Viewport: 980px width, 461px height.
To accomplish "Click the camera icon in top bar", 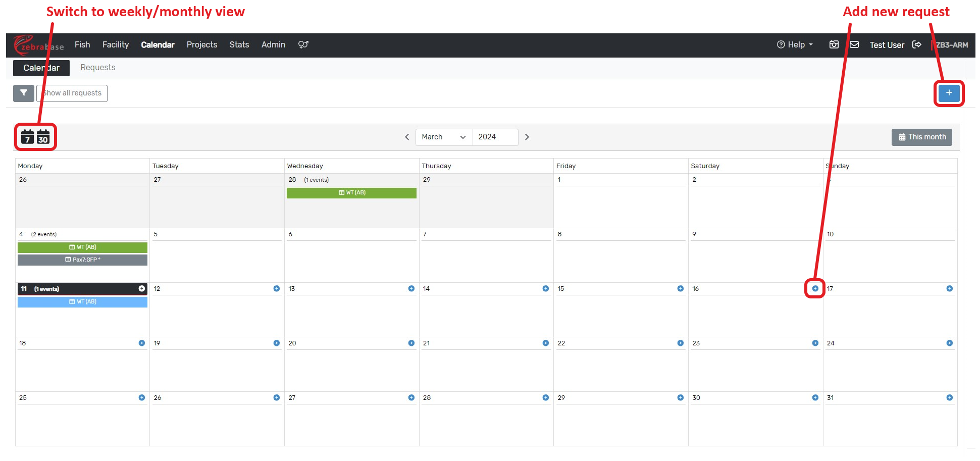I will click(x=834, y=45).
